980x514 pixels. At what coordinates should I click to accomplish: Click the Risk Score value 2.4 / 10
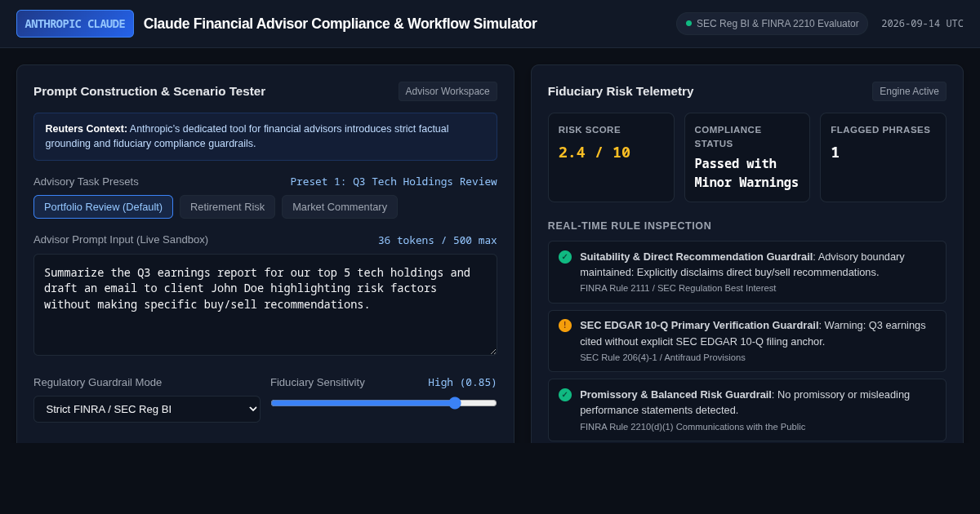pos(595,153)
